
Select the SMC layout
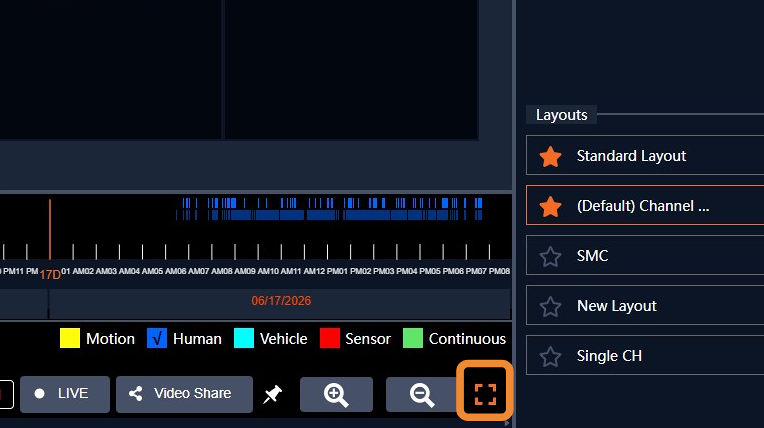pos(645,255)
